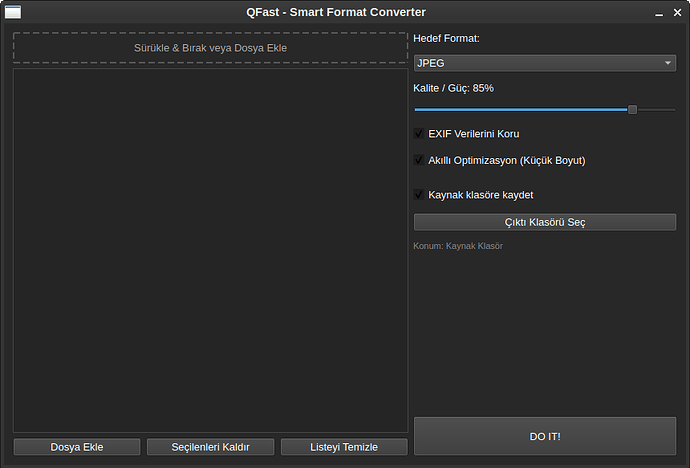690x468 pixels.
Task: Click the Sürükle & Bırak drop zone
Action: click(210, 48)
